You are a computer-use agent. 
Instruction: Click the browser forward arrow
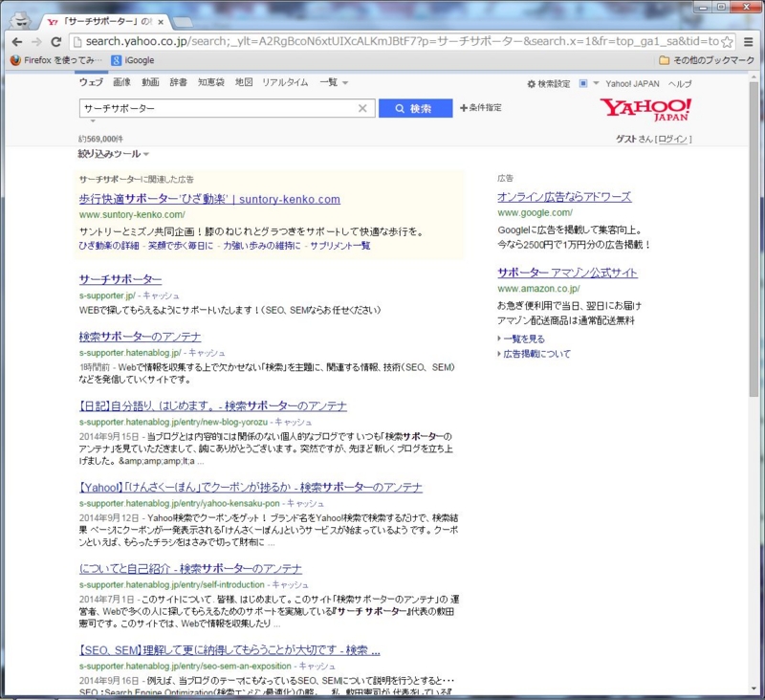36,42
